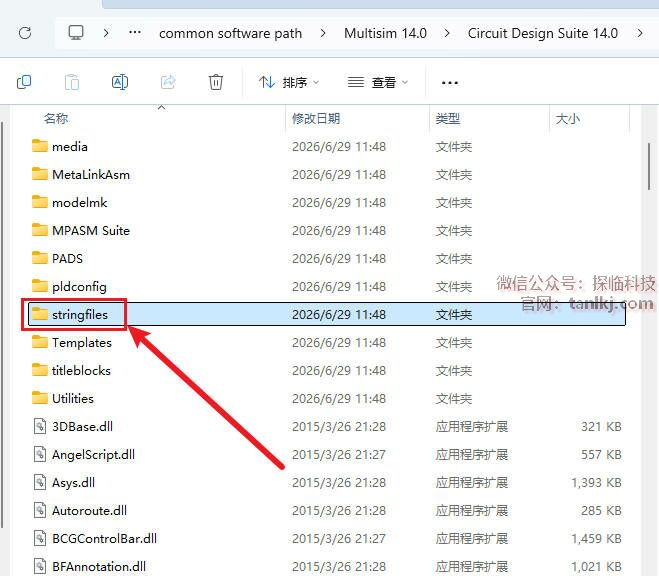The image size is (659, 579).
Task: Click the 2026/6/29 11:48 date of media
Action: click(x=339, y=147)
